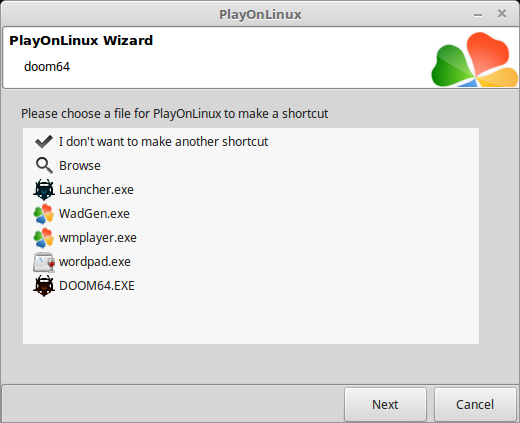The height and width of the screenshot is (423, 520).
Task: Click the Launcher.exe demon icon
Action: coord(44,190)
